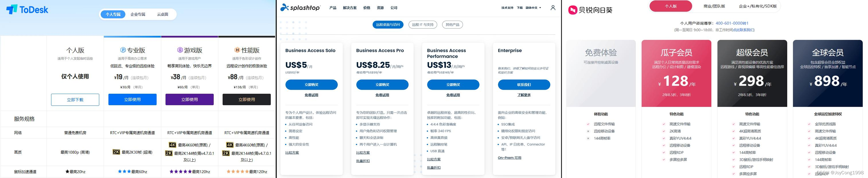The height and width of the screenshot is (178, 868).
Task: Click the purple stars in 游戏版 mouse row
Action: point(181,172)
